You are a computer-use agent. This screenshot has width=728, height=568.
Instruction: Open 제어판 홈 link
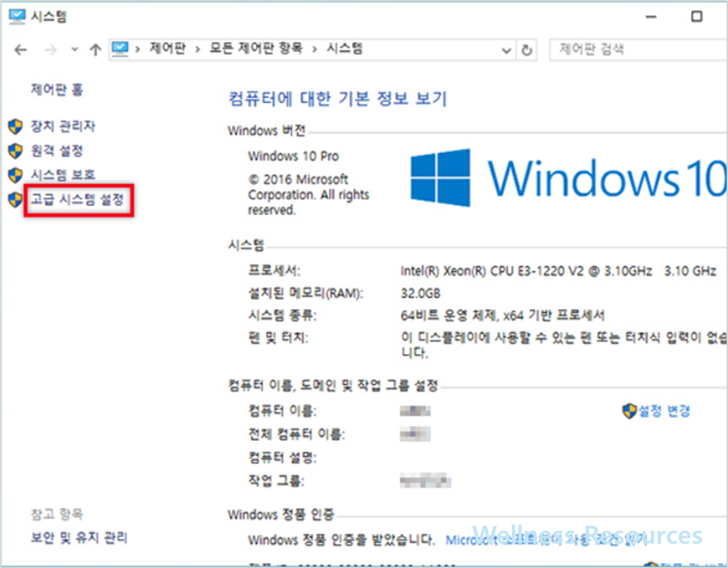[x=57, y=89]
